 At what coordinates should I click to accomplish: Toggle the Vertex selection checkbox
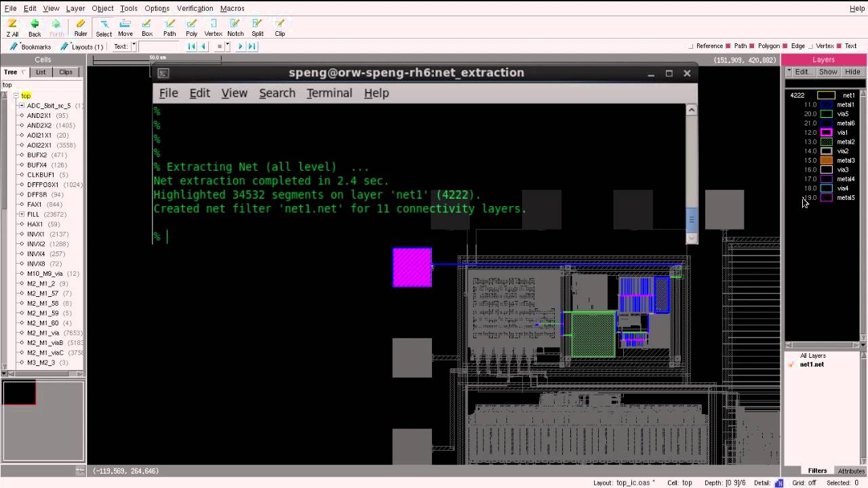coord(810,47)
